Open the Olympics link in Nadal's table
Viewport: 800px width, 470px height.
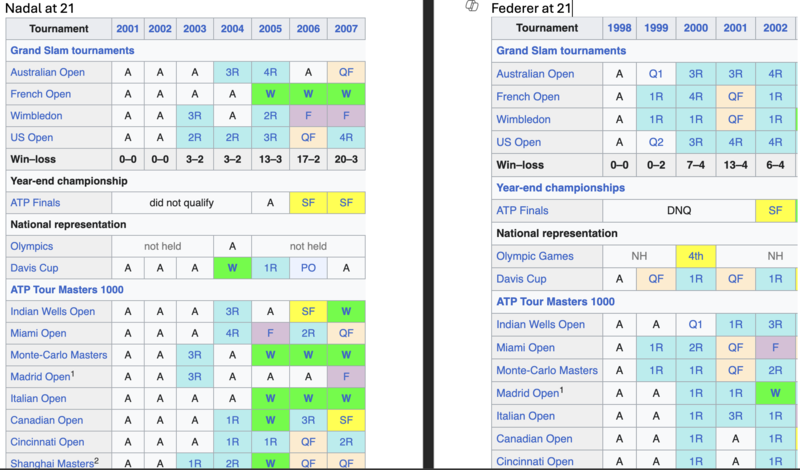[32, 246]
